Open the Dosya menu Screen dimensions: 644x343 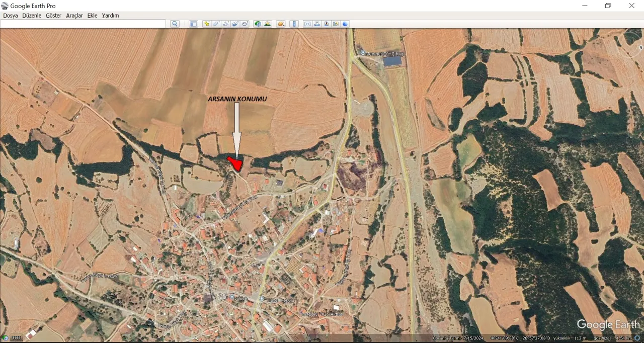[11, 16]
